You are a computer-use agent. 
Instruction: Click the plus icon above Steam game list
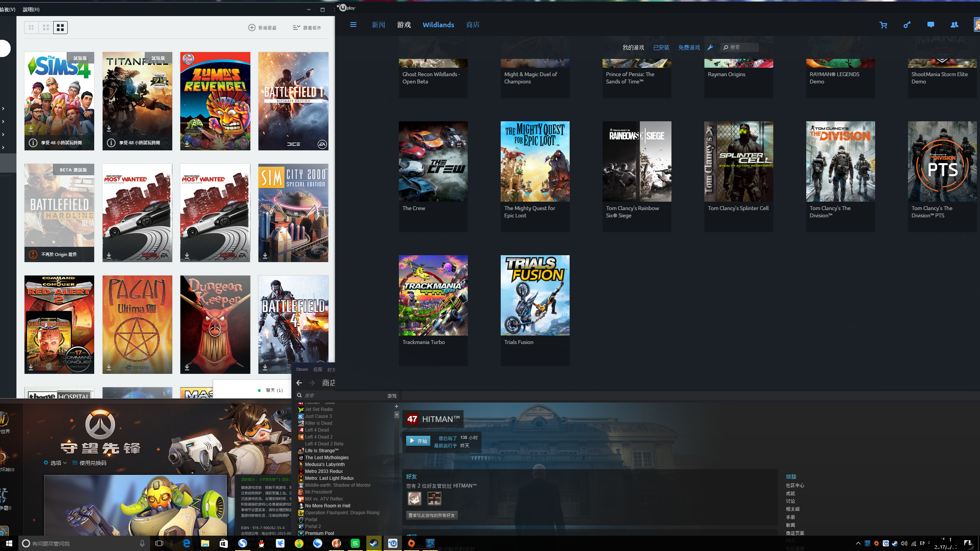[397, 406]
